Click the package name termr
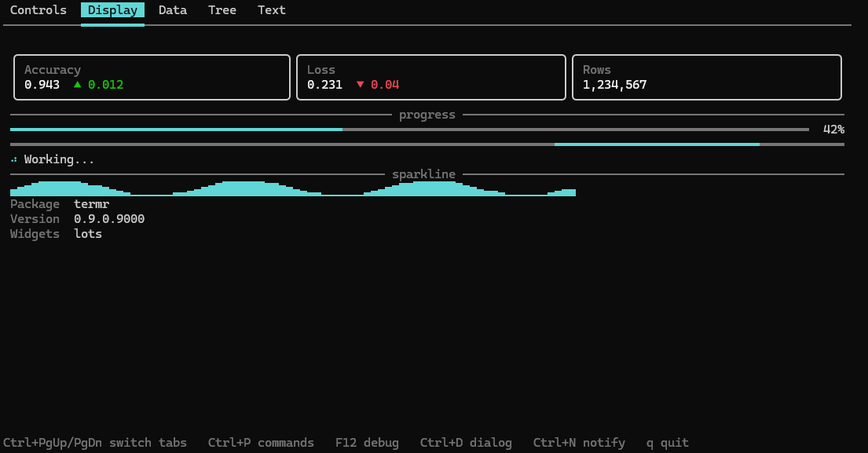This screenshot has height=453, width=868. 91,204
